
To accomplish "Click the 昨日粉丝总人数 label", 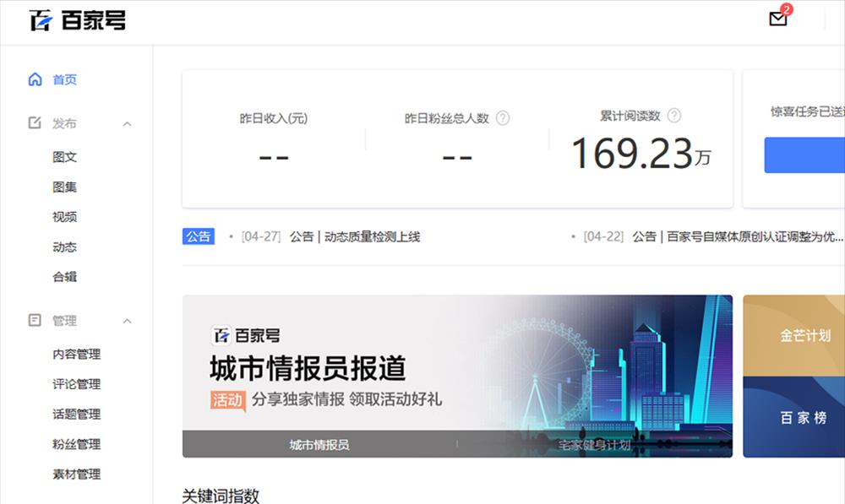I will pyautogui.click(x=447, y=118).
